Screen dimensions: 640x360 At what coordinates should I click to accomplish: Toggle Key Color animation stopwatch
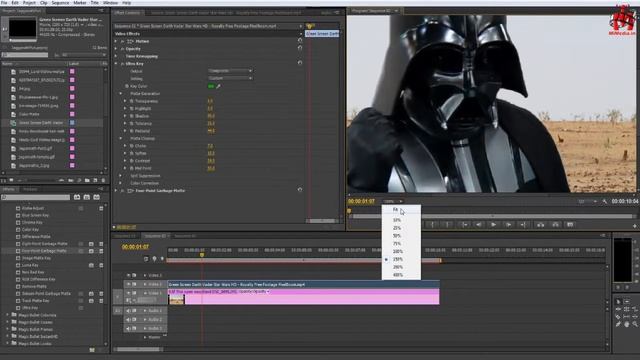tap(127, 86)
